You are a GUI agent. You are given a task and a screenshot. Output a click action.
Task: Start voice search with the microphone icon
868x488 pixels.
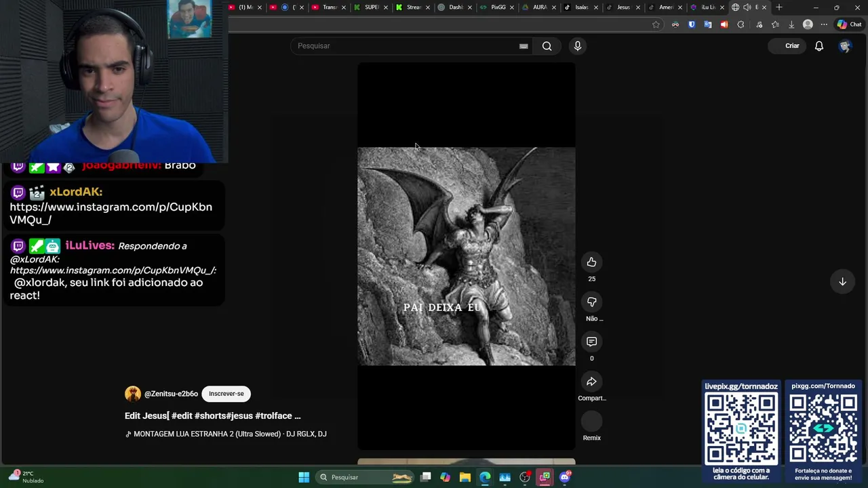click(578, 46)
